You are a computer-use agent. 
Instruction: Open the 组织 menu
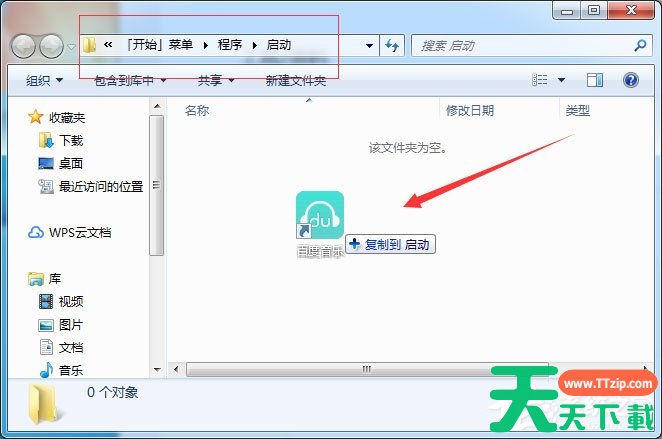[x=44, y=80]
